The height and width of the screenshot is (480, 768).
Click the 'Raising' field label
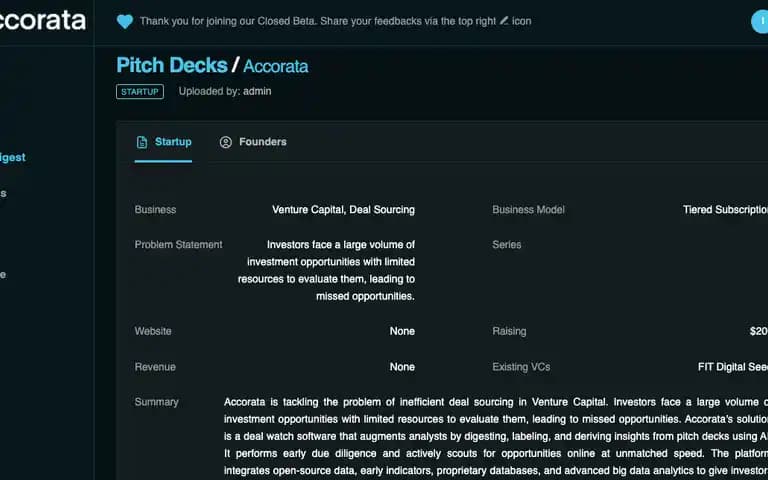pyautogui.click(x=509, y=331)
